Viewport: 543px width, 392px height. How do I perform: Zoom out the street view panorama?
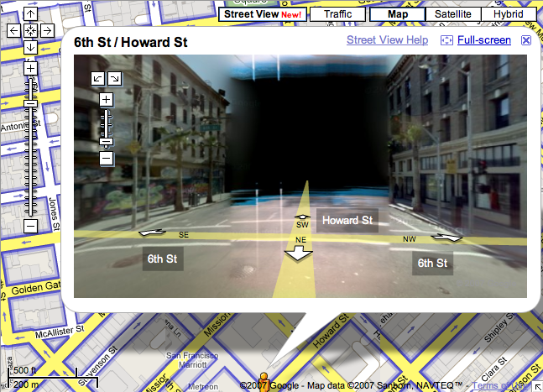(107, 158)
